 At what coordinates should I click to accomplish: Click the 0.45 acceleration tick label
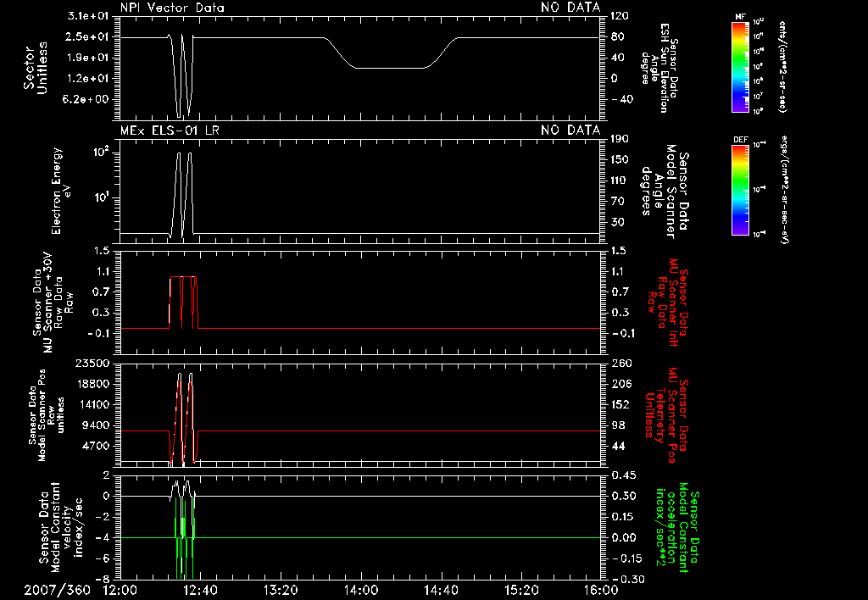(x=624, y=475)
